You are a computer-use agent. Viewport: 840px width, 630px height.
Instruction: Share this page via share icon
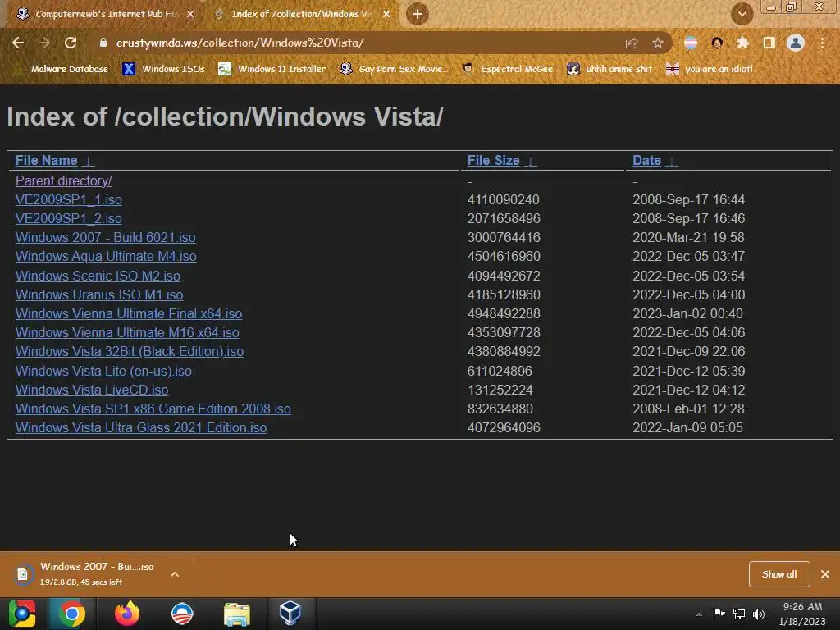click(632, 43)
